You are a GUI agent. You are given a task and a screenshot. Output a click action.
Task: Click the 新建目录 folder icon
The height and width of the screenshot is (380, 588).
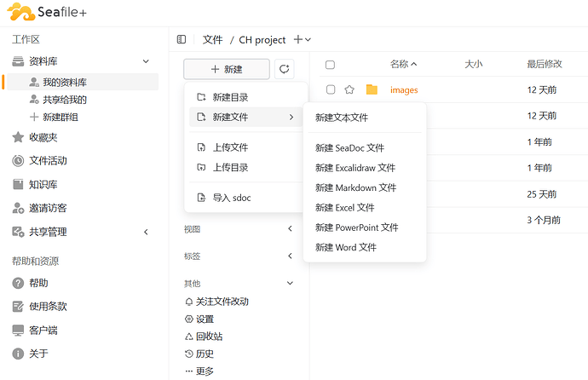[201, 97]
